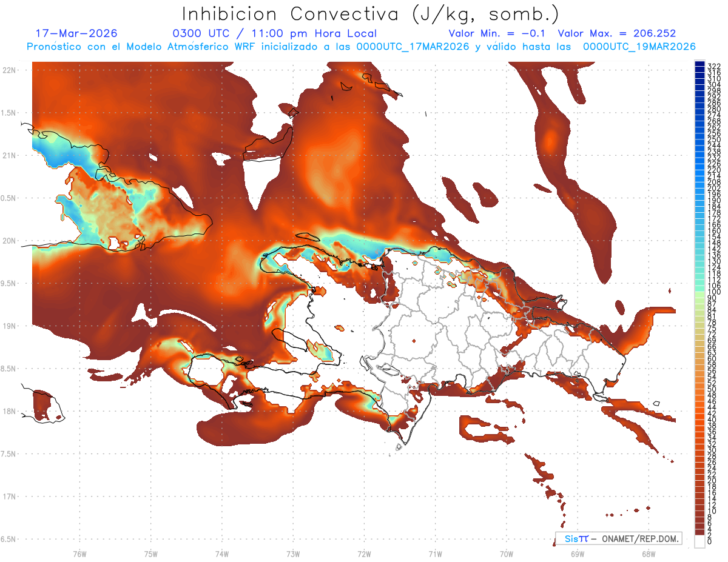The image size is (728, 562).
Task: Click the darkest blue swatch labeled 322
Action: click(x=699, y=65)
